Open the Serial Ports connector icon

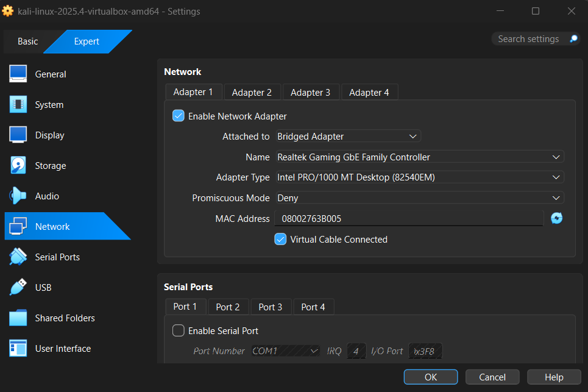click(18, 257)
